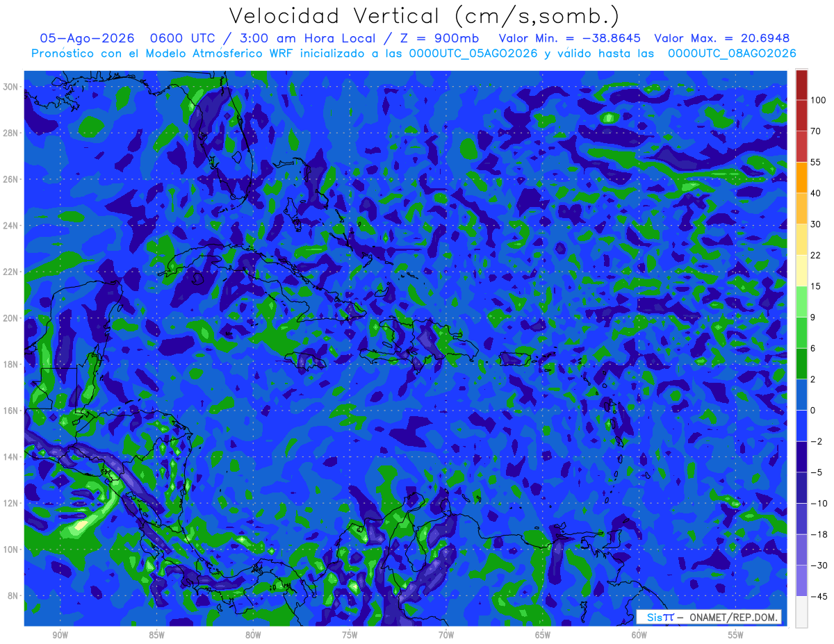Click the 6 value on the color scale
834x644 pixels.
[813, 348]
